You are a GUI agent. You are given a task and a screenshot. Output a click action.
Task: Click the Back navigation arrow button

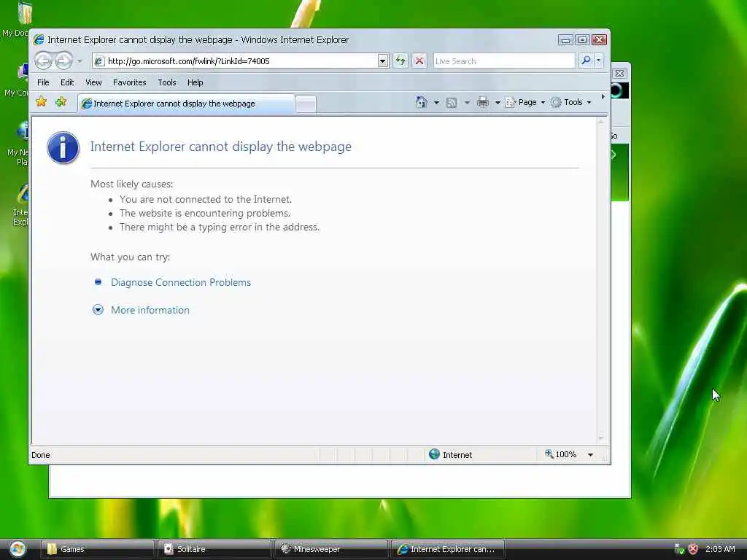pyautogui.click(x=43, y=61)
